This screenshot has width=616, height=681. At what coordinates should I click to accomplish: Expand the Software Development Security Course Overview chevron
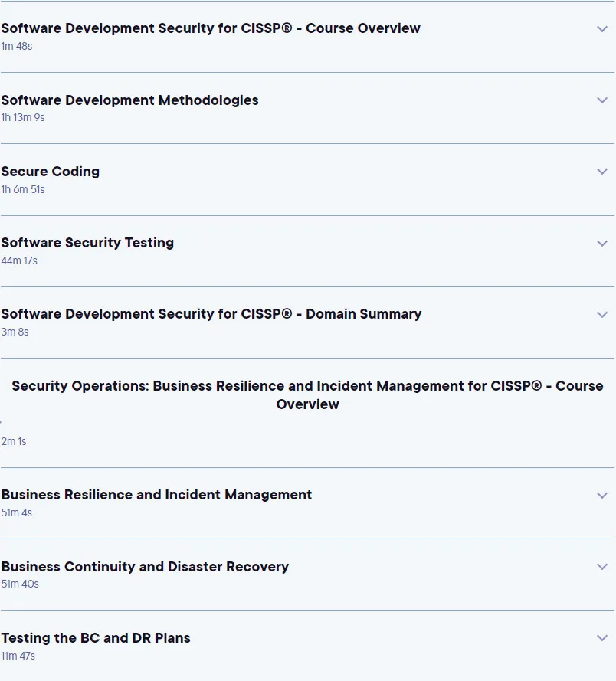pyautogui.click(x=602, y=28)
